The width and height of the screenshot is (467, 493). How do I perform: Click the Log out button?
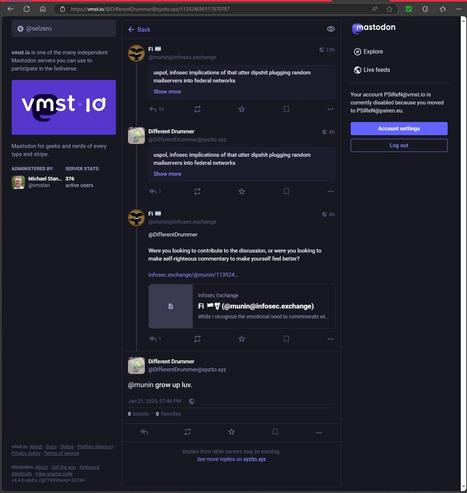[399, 145]
